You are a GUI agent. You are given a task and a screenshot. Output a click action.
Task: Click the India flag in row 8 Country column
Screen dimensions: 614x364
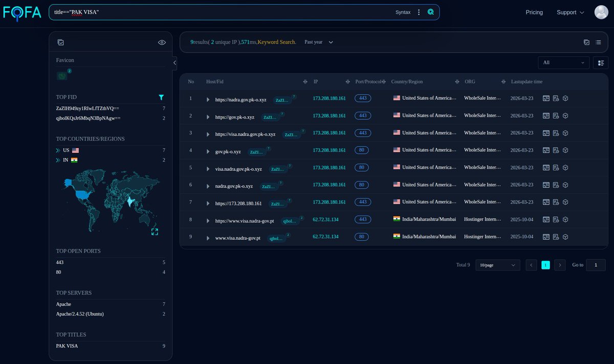tap(397, 220)
